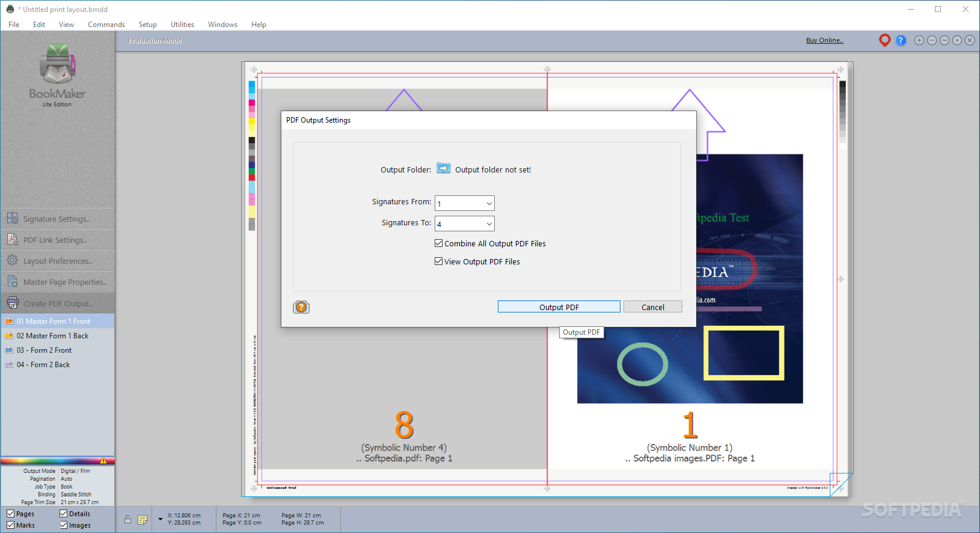Image resolution: width=980 pixels, height=533 pixels.
Task: Select 01 Master Form 1 Front
Action: (x=58, y=321)
